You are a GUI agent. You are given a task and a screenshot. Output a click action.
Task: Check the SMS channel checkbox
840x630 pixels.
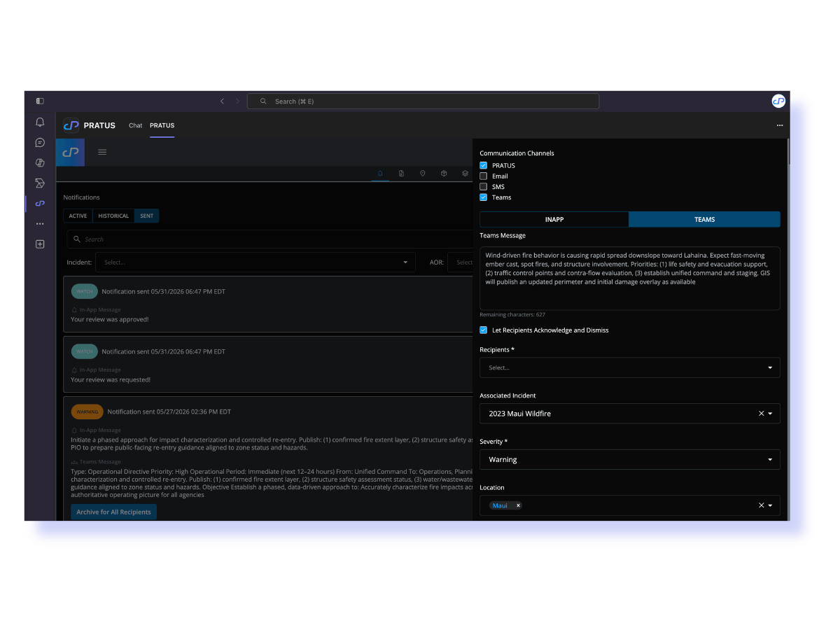[x=483, y=187]
